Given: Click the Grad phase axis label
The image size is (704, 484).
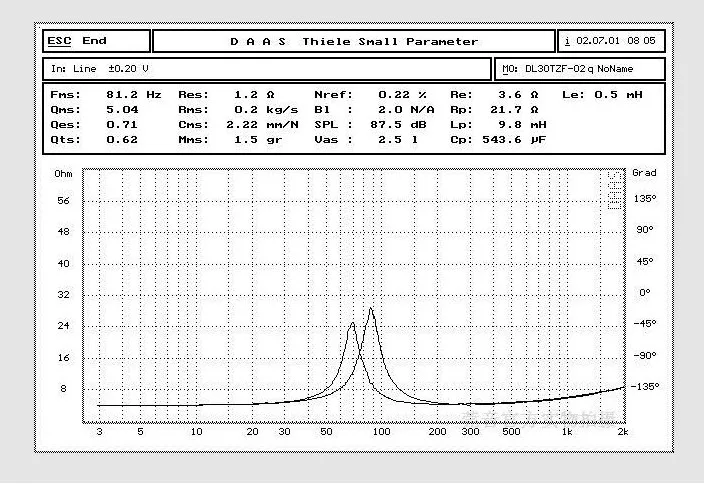Looking at the screenshot, I should coord(644,173).
